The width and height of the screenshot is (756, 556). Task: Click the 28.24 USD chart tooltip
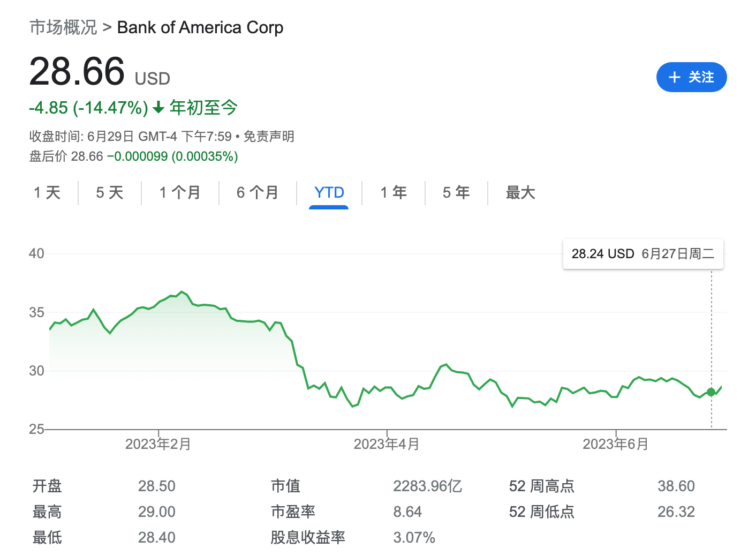[x=642, y=254]
